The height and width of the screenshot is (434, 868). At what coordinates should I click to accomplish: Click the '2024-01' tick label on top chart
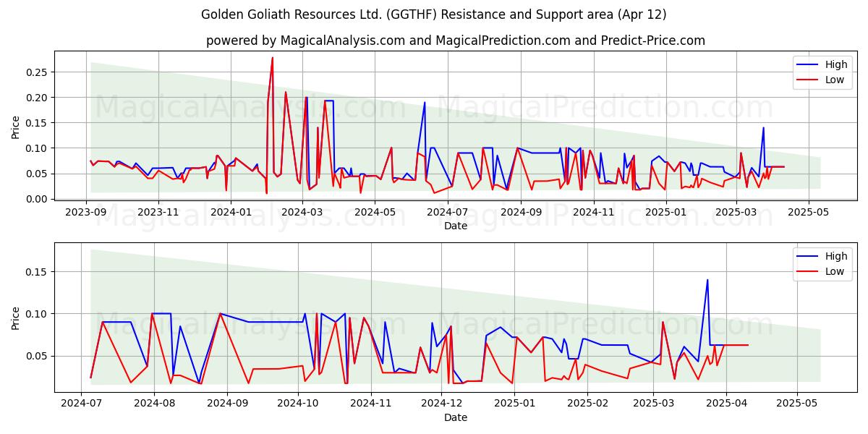[x=230, y=212]
